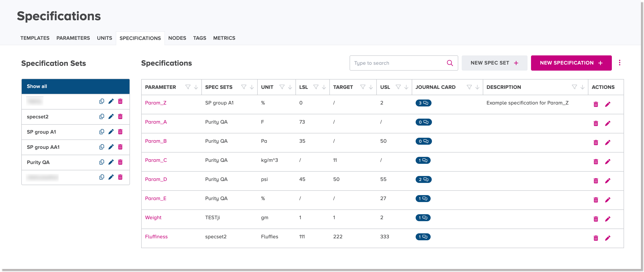
Task: Switch to the Parameters tab
Action: tap(73, 38)
